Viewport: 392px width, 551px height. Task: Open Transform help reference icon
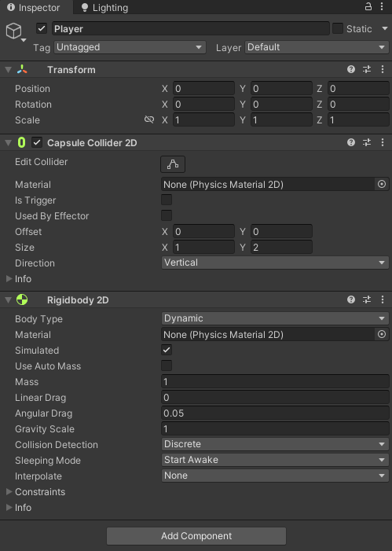click(351, 69)
